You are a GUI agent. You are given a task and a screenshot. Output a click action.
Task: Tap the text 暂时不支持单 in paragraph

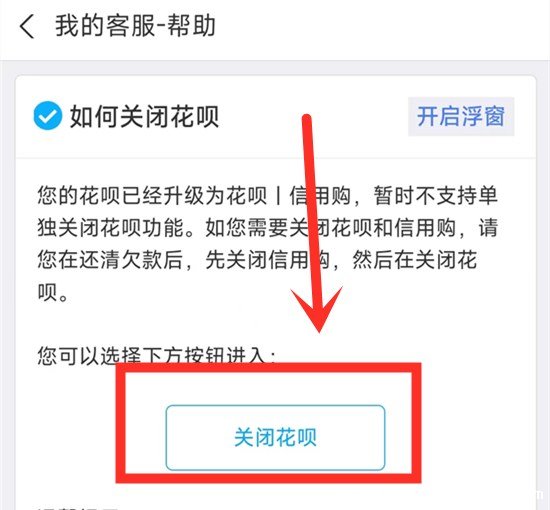(436, 195)
